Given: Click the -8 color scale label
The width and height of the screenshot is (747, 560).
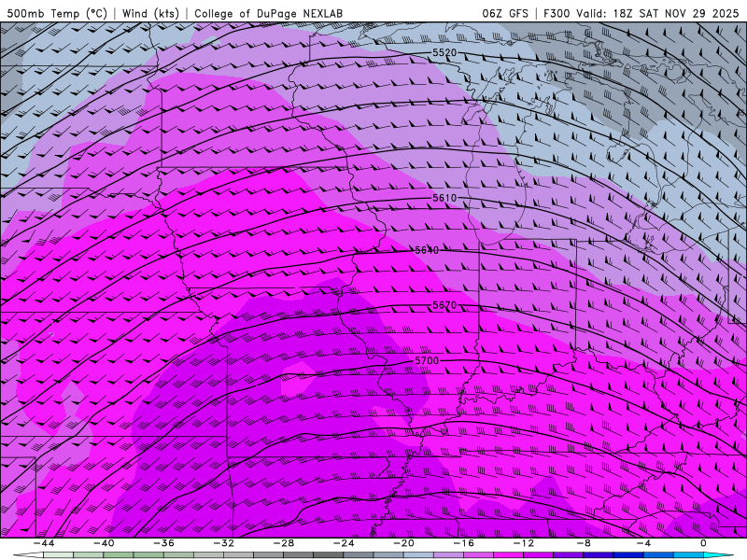Looking at the screenshot, I should 584,543.
